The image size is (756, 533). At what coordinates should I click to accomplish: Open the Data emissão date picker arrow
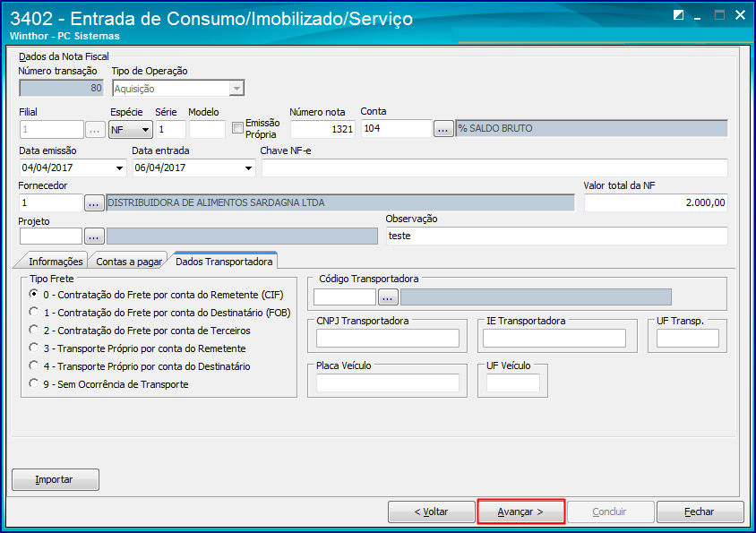coord(119,168)
